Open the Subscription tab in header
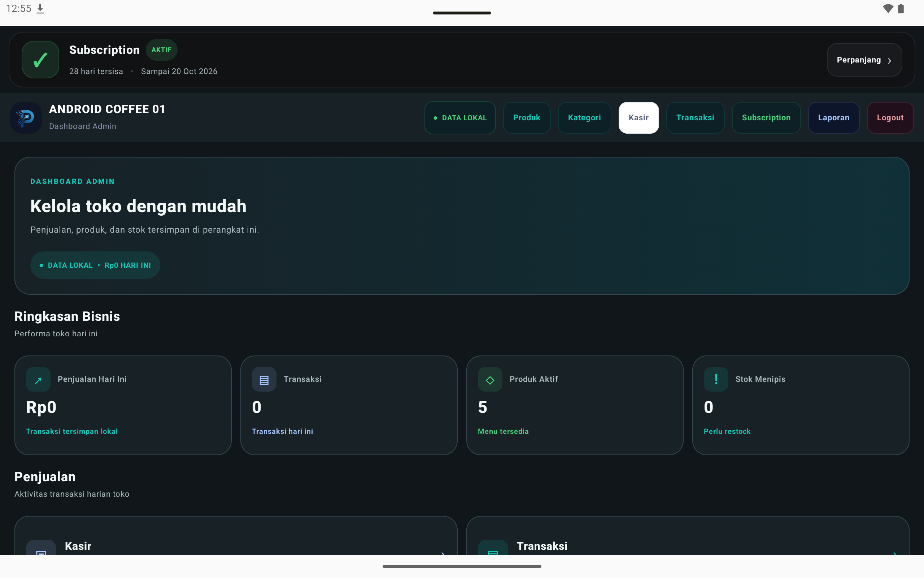924x578 pixels. (x=766, y=118)
